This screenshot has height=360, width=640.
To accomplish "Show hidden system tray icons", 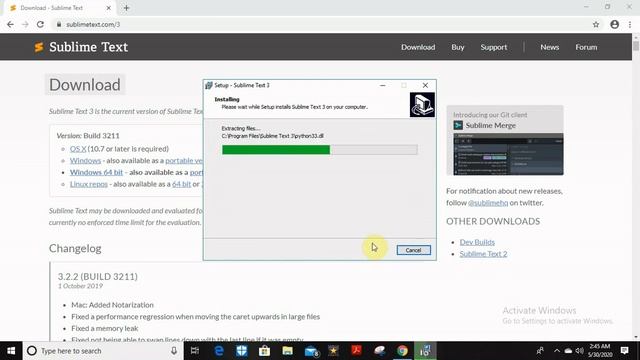I will (x=557, y=351).
